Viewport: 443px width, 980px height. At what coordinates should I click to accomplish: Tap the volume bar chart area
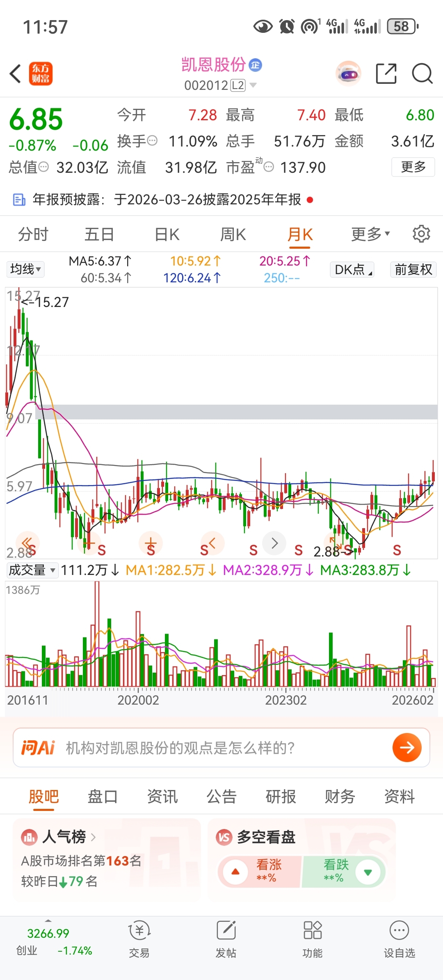(x=221, y=634)
